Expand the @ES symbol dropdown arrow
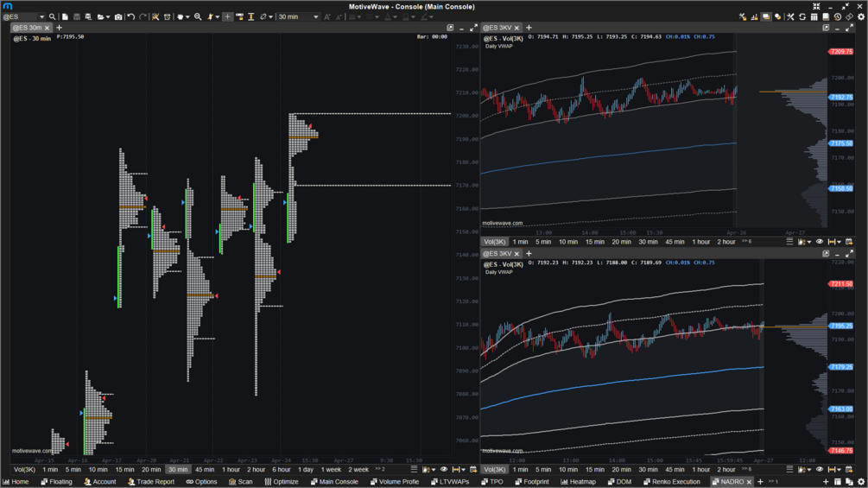The height and width of the screenshot is (488, 868). click(41, 17)
